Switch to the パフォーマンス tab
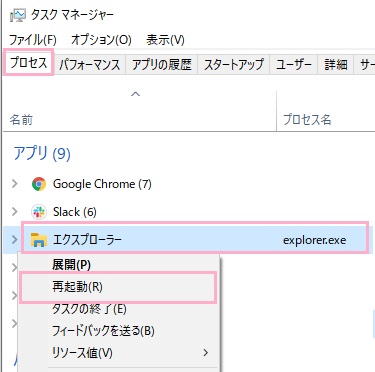Viewport: 375px width, 372px height. click(x=90, y=64)
